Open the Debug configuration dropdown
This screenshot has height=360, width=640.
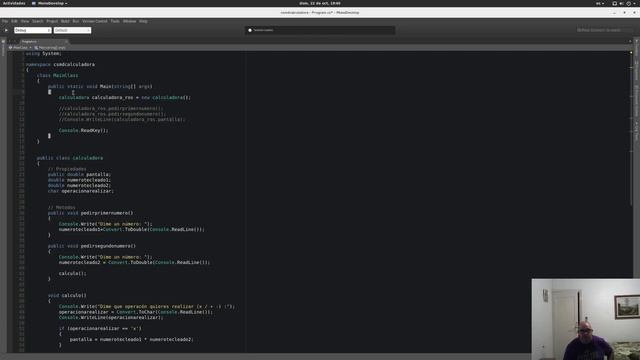(33, 30)
